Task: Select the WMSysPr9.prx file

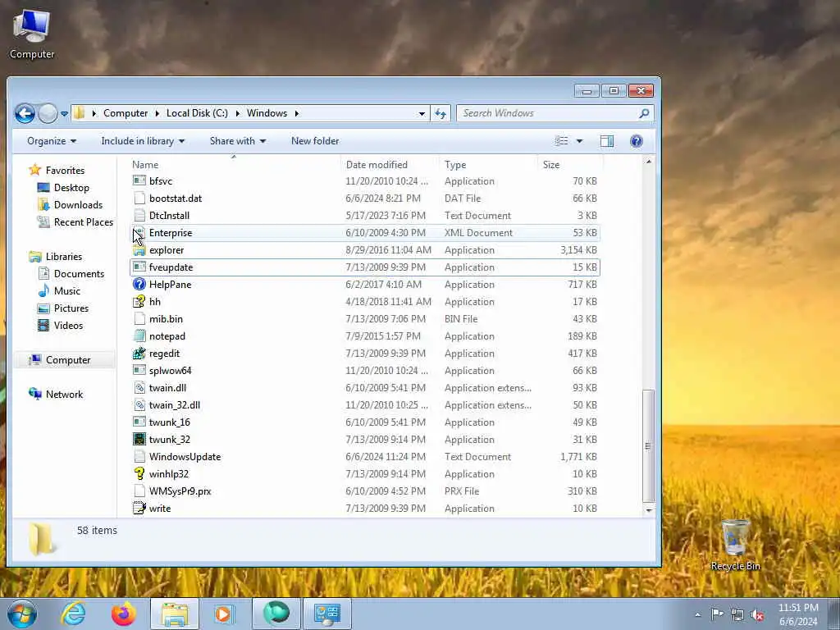Action: click(x=180, y=491)
